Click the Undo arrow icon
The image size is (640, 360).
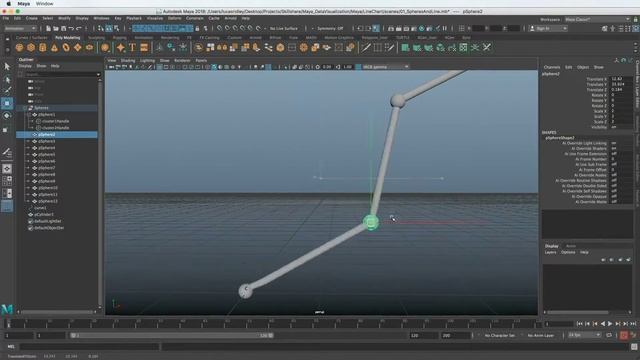tap(71, 29)
